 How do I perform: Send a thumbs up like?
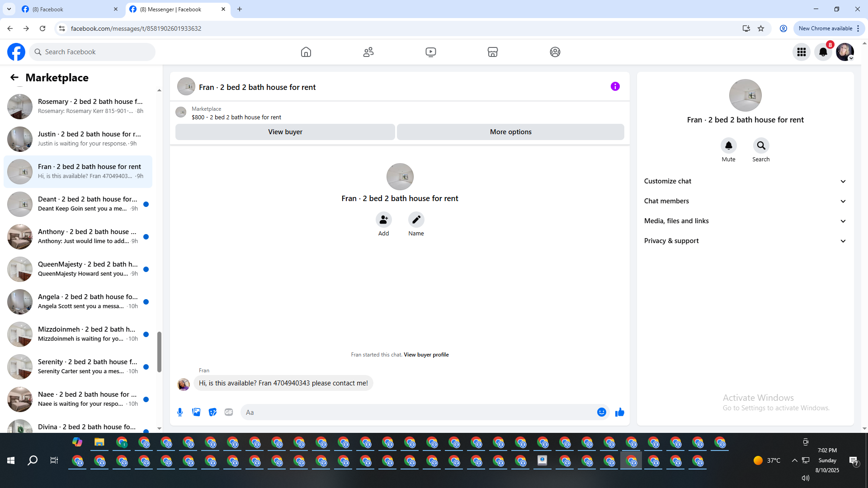coord(619,412)
